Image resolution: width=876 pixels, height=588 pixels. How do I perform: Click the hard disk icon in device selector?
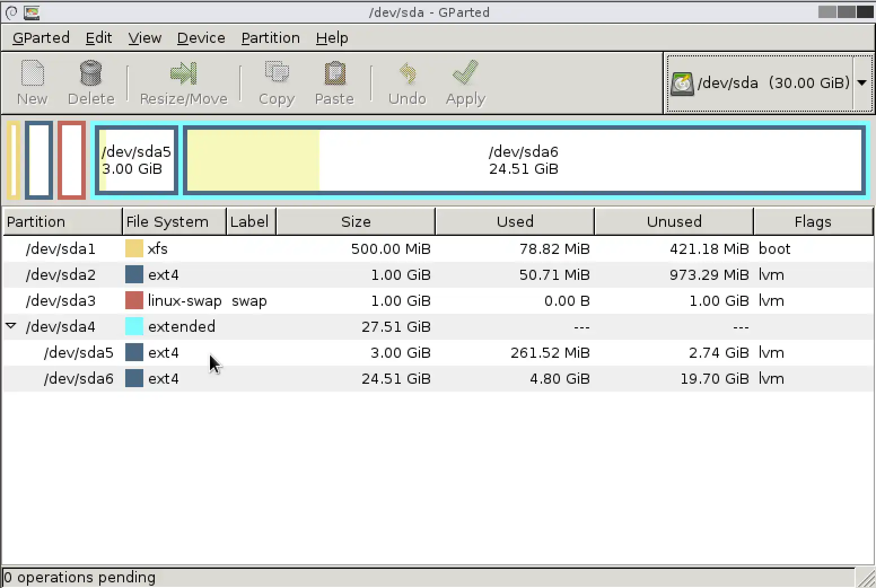[x=682, y=84]
